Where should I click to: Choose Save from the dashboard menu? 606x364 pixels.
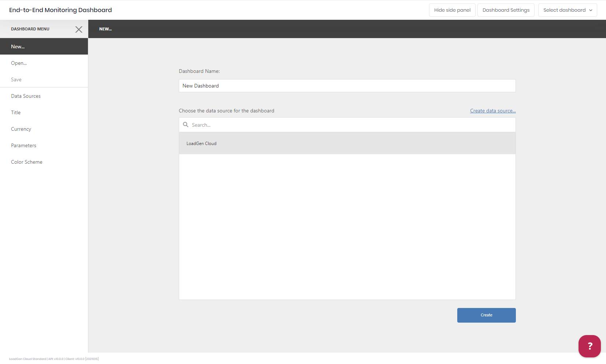pyautogui.click(x=16, y=79)
